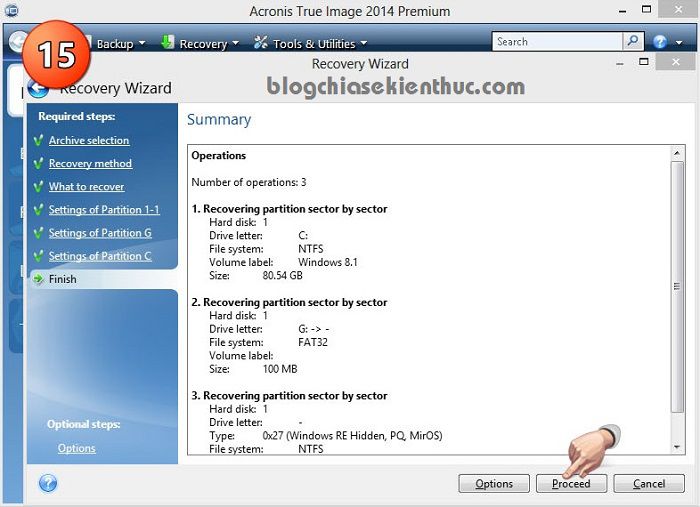700x507 pixels.
Task: Select the Finish step
Action: click(104, 279)
